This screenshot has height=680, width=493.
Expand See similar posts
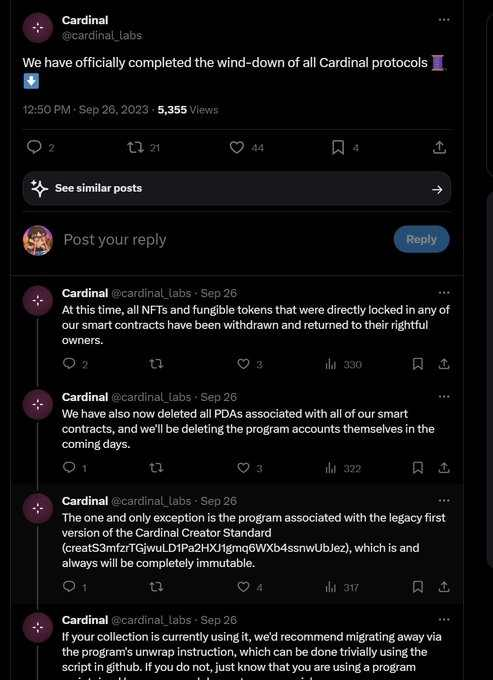[x=237, y=188]
